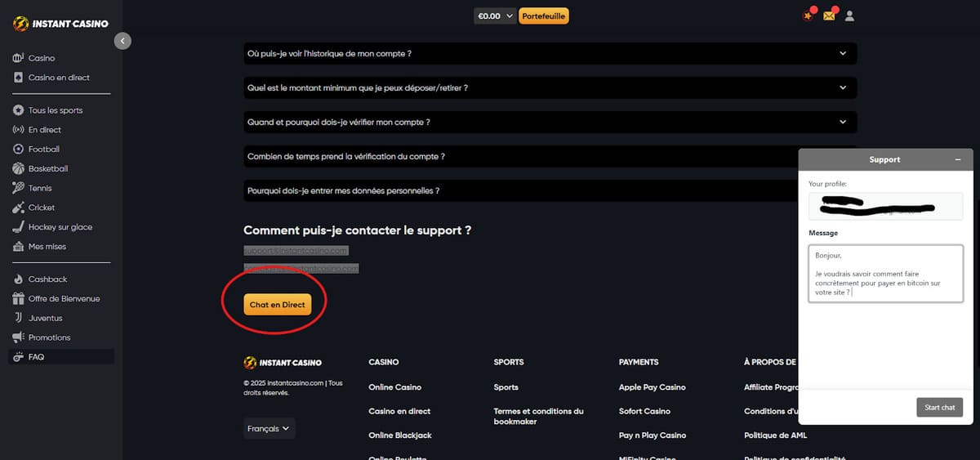This screenshot has width=980, height=460.
Task: Open Termes et conditions du bookmaker link
Action: coord(539,417)
